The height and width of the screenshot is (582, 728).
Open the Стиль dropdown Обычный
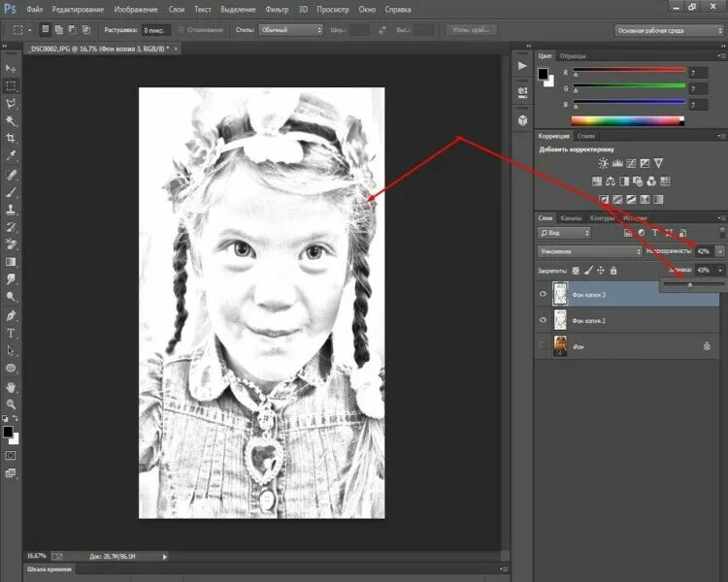click(290, 30)
